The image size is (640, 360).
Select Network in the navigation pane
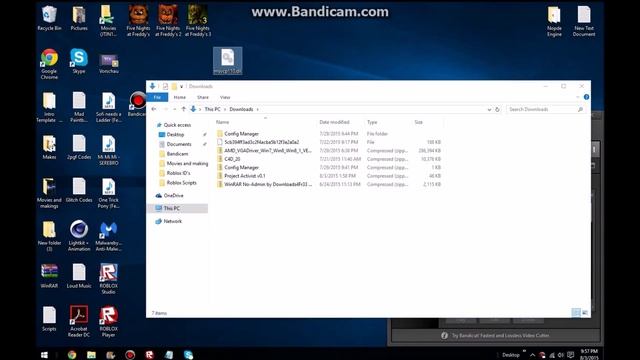tap(172, 221)
